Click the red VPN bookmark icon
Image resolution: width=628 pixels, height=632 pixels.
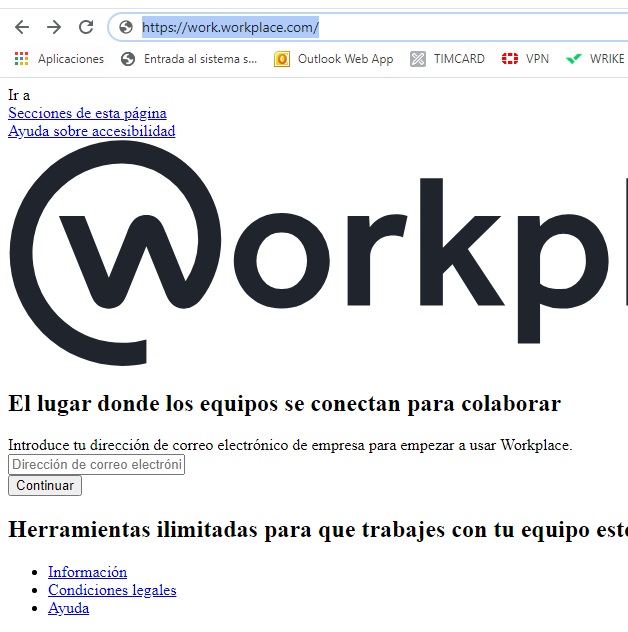510,59
